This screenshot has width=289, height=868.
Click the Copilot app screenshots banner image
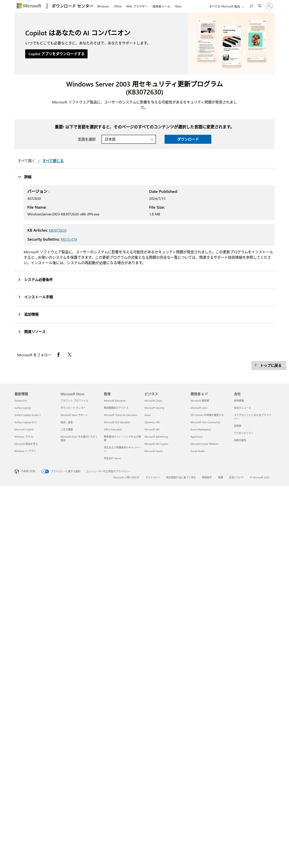point(231,43)
